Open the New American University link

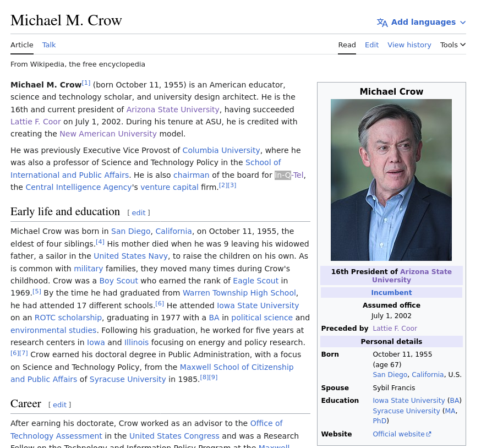[108, 134]
